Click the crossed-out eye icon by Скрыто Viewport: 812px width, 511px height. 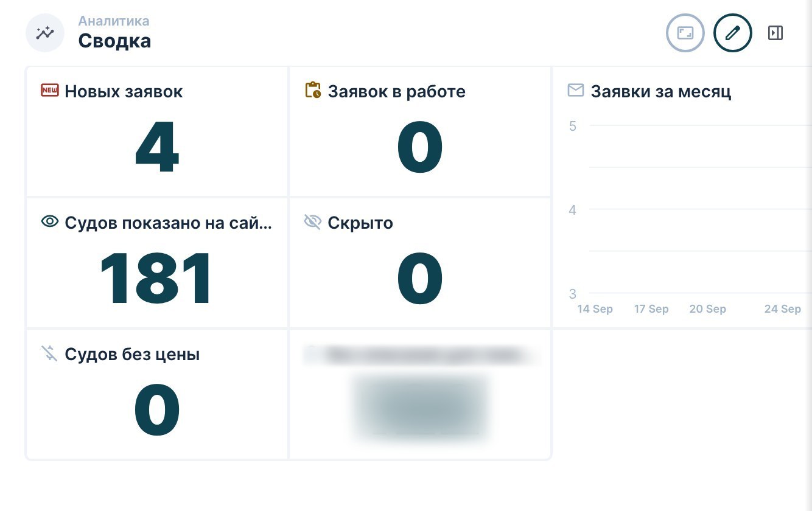click(x=312, y=222)
